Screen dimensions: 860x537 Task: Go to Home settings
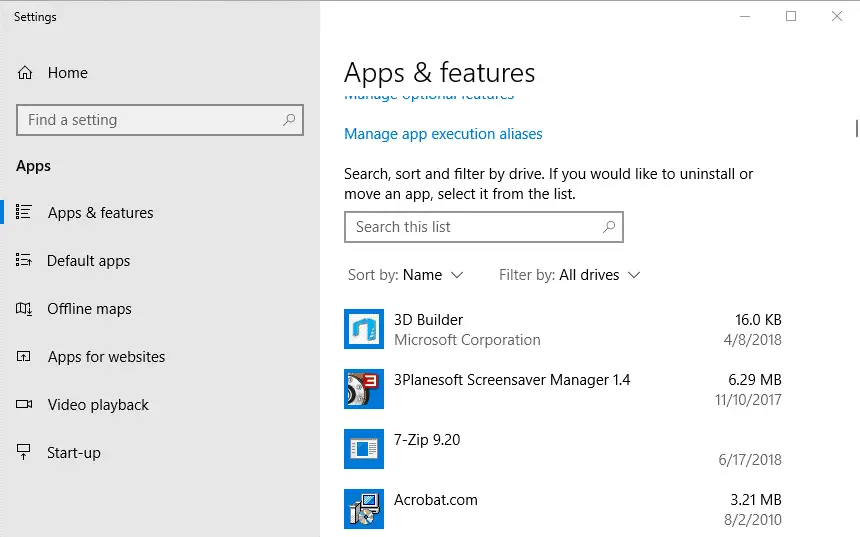(x=67, y=72)
